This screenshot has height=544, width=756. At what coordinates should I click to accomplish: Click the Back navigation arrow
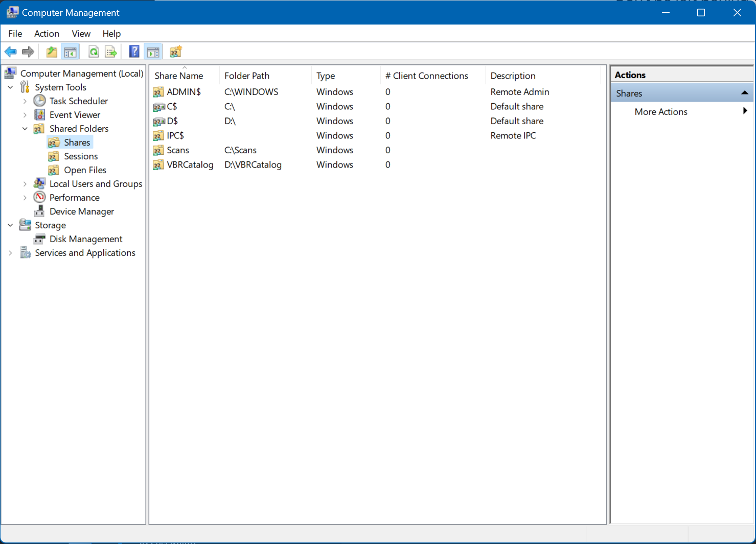click(x=10, y=51)
